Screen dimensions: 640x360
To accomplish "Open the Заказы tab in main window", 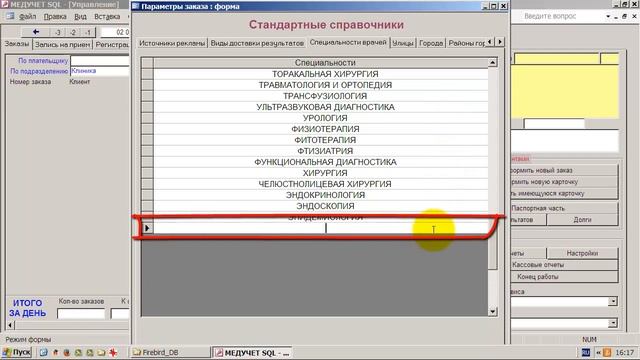I will 17,44.
